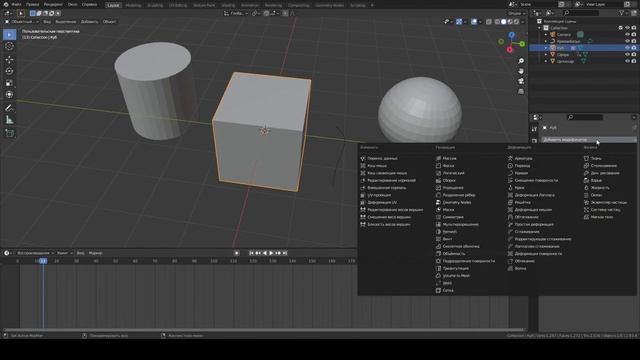The height and width of the screenshot is (360, 640).
Task: Open the outliner filter funnel dropdown
Action: (623, 13)
